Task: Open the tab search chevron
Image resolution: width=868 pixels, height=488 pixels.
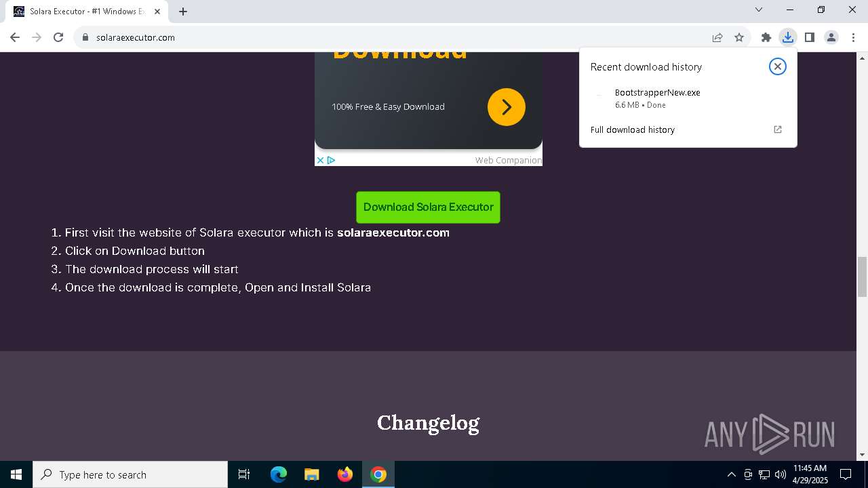Action: point(759,9)
